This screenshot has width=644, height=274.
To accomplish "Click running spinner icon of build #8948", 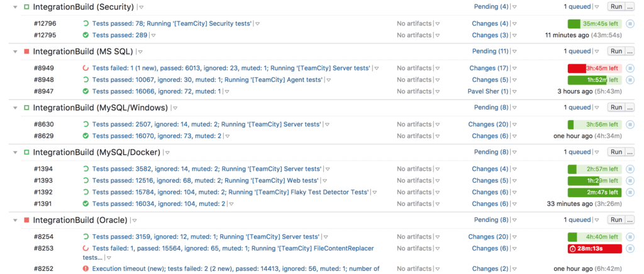I will click(86, 80).
